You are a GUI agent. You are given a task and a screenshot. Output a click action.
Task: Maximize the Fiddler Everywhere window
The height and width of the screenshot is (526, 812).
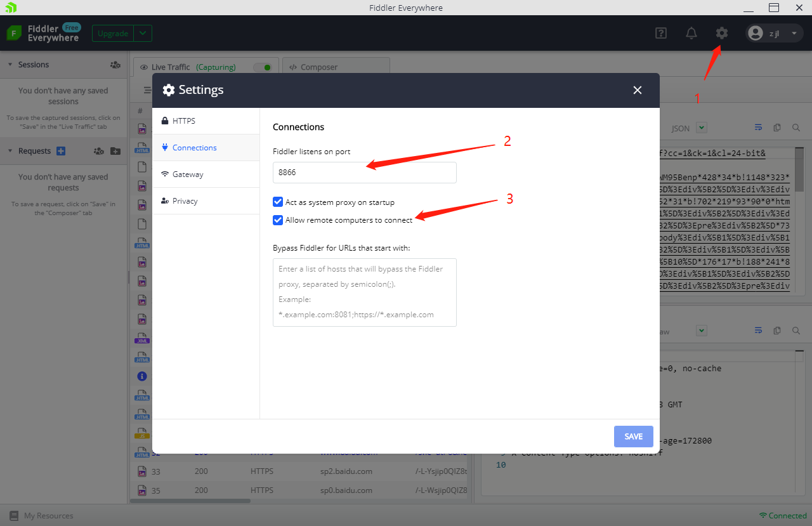click(774, 8)
